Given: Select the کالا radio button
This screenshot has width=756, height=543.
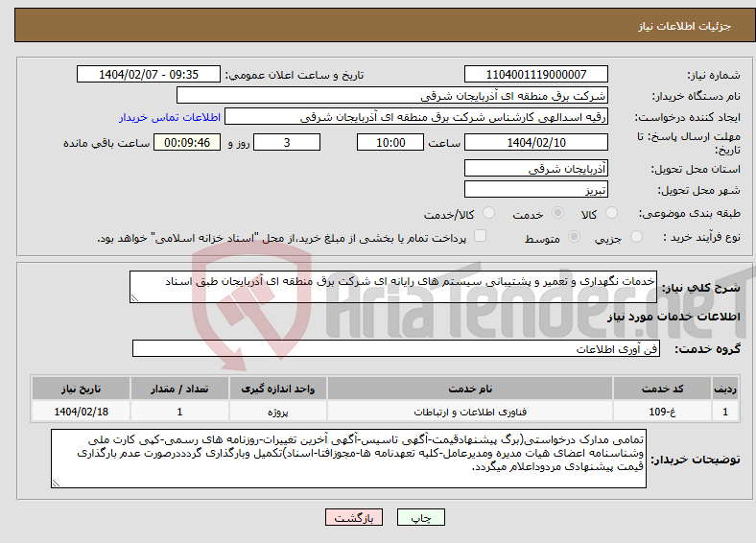Looking at the screenshot, I should [x=611, y=213].
